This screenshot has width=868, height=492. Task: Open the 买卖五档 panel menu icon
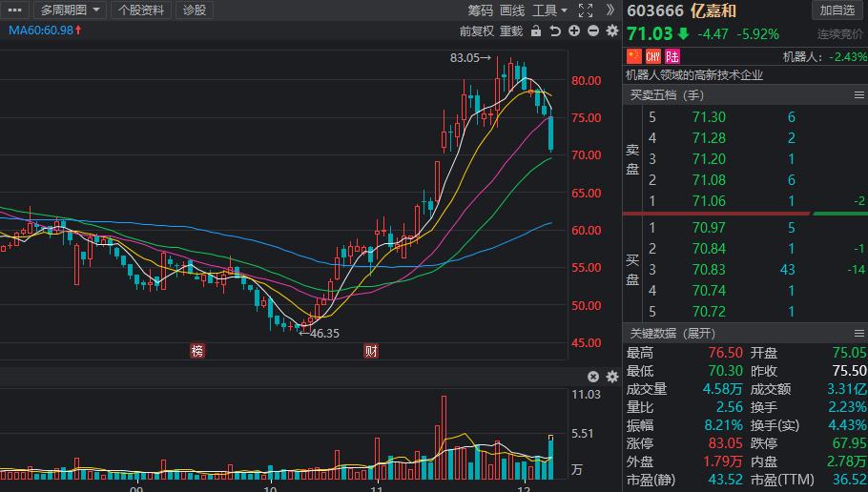(859, 95)
